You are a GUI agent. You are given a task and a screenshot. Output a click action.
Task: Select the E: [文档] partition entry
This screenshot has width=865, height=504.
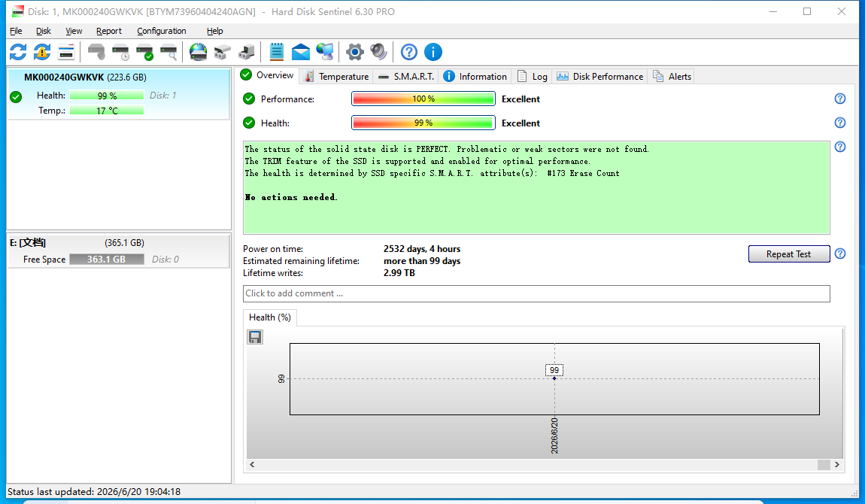(x=118, y=251)
